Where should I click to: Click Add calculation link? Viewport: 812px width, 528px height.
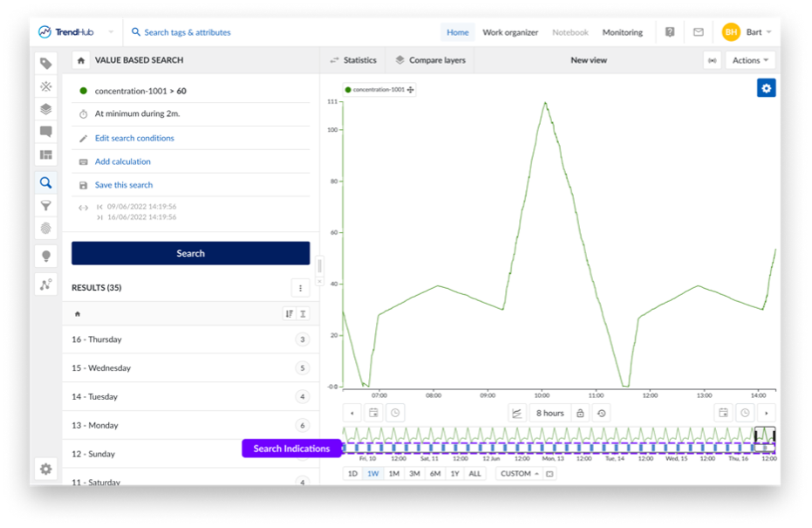point(123,161)
